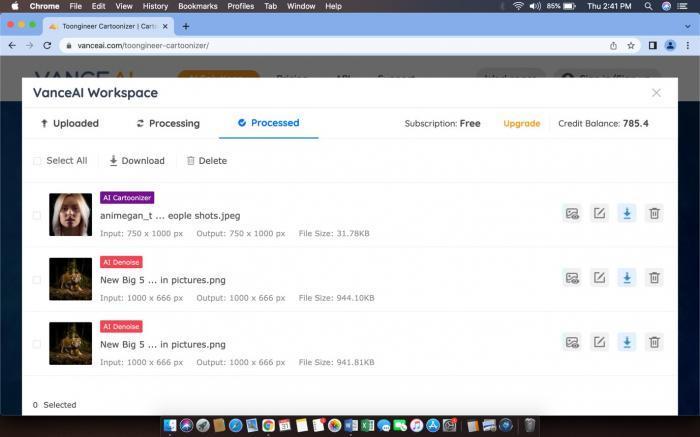
Task: Click the Delete button in the toolbar
Action: point(207,161)
